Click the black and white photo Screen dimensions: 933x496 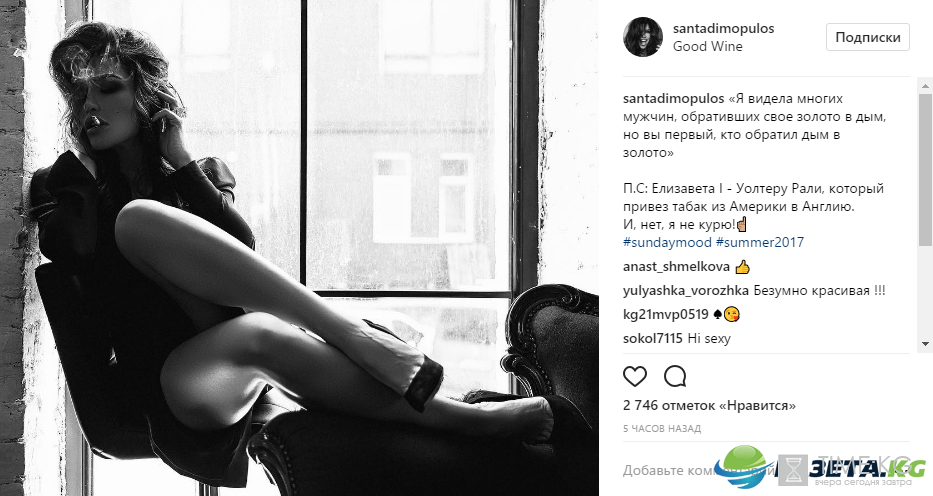pyautogui.click(x=299, y=248)
